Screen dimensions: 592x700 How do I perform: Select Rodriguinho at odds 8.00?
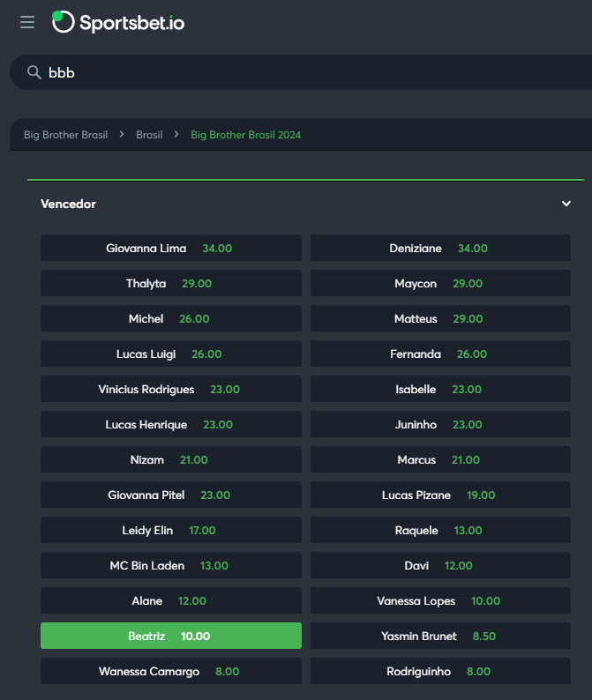coord(440,671)
